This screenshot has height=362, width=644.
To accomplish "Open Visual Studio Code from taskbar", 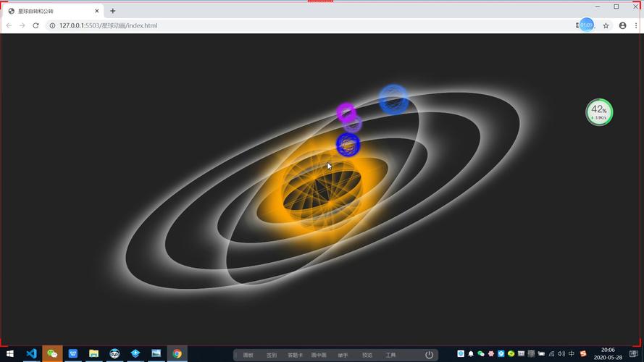I will pyautogui.click(x=31, y=354).
